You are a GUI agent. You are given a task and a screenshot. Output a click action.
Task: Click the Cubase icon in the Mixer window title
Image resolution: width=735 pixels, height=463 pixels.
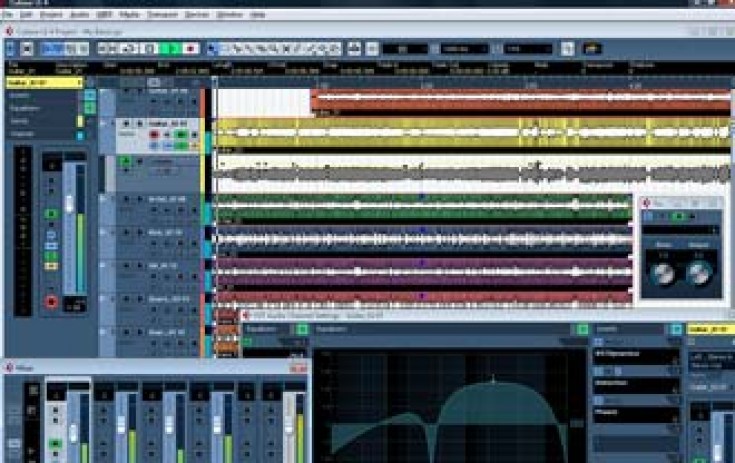pos(9,368)
